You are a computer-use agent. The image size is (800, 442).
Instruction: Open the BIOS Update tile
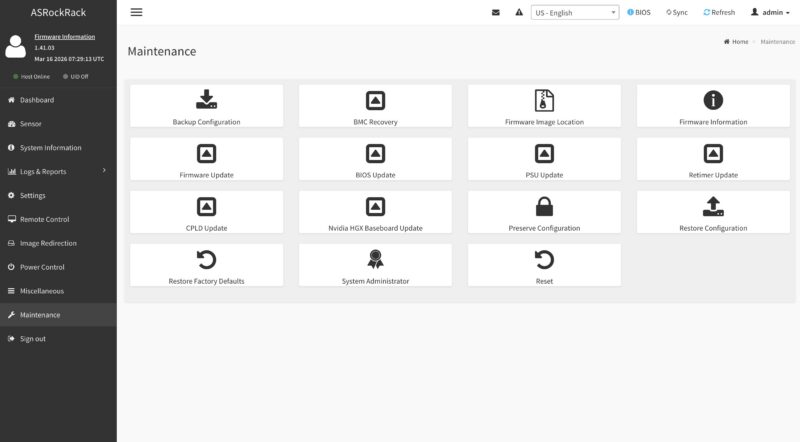(x=375, y=159)
